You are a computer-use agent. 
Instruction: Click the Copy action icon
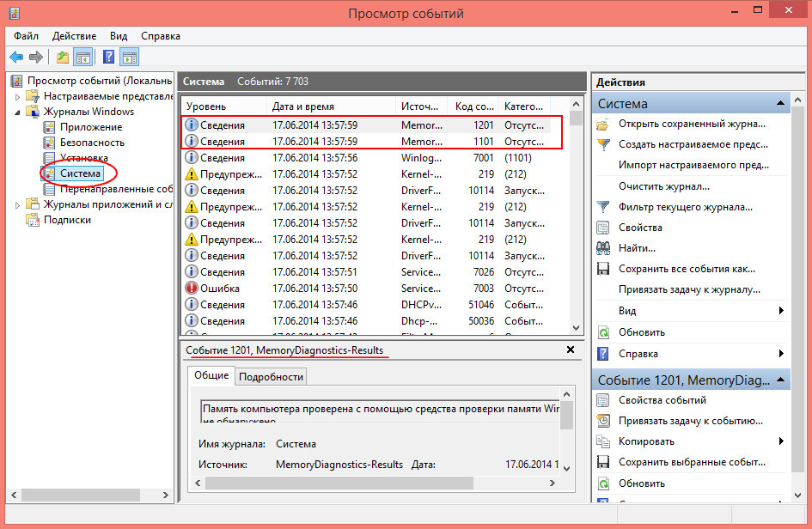(603, 441)
